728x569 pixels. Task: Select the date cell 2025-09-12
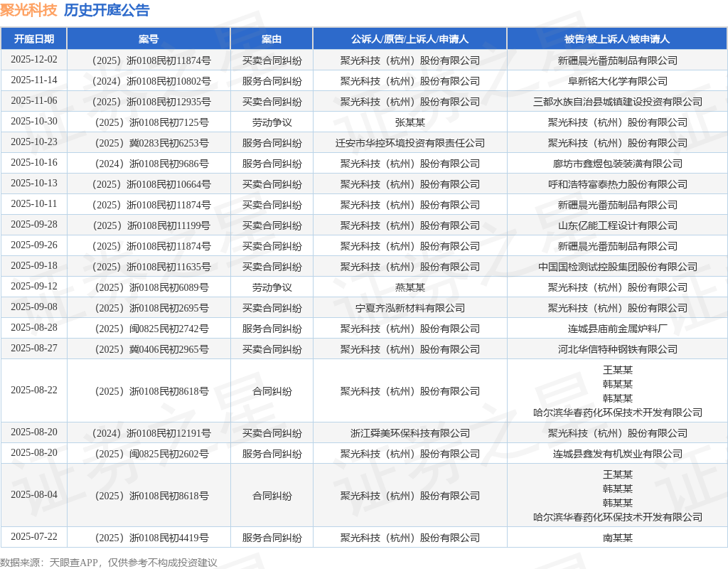tap(34, 286)
